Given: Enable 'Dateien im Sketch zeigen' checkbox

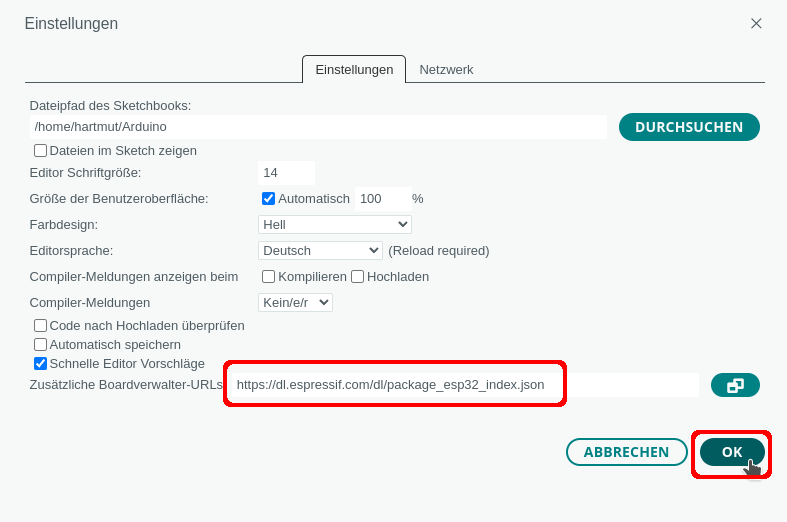Looking at the screenshot, I should [41, 151].
